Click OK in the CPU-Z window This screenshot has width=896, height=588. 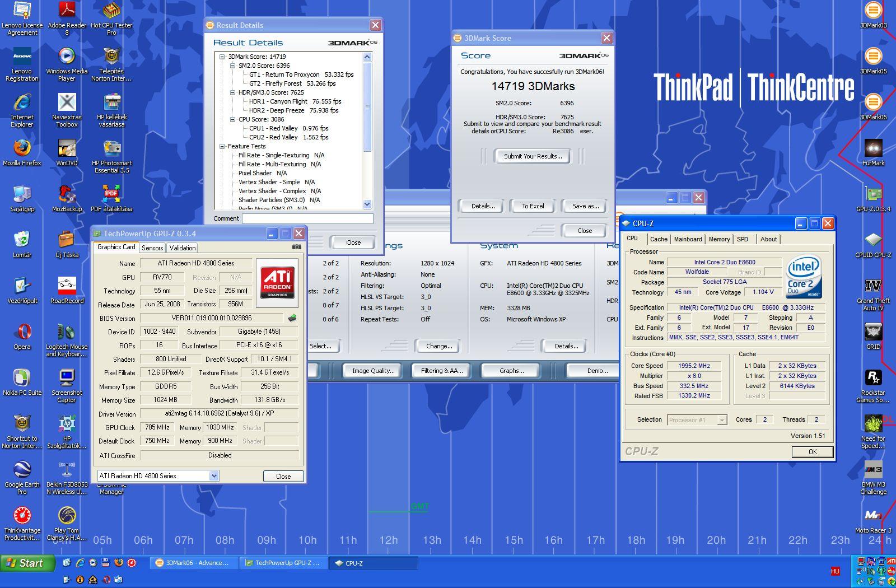pos(813,452)
